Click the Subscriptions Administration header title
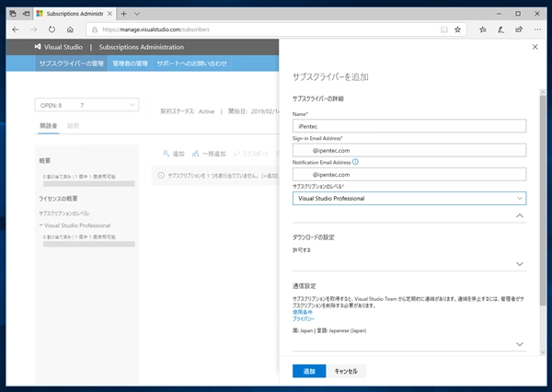Screen dimensions: 552x392 click(x=141, y=47)
